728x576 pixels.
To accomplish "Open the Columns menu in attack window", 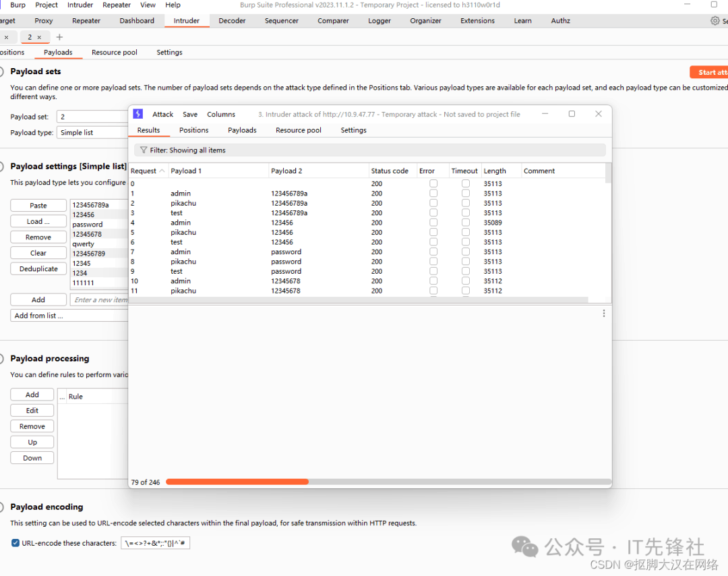I will tap(221, 114).
